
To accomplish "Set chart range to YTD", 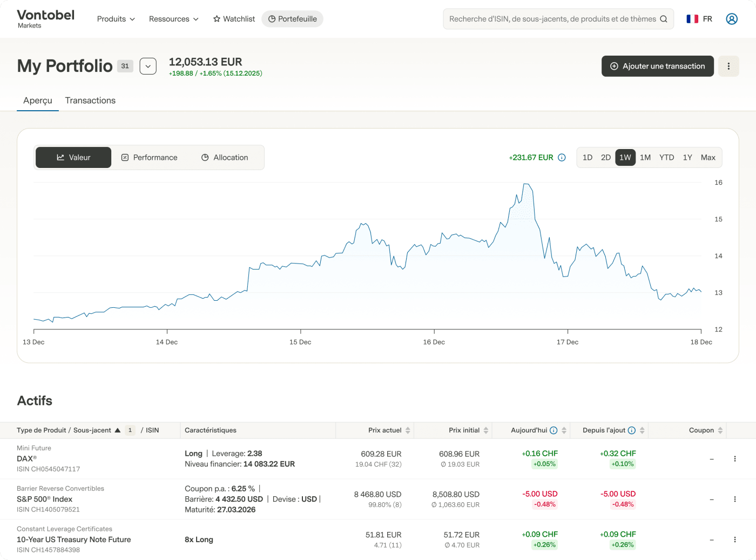I will tap(667, 158).
